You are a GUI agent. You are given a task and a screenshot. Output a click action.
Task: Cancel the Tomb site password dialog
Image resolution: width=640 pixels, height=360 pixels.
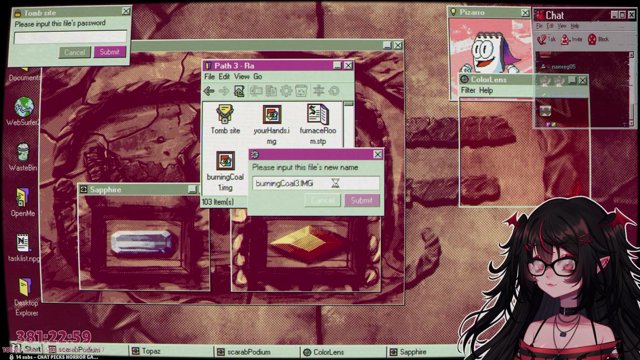coord(74,52)
